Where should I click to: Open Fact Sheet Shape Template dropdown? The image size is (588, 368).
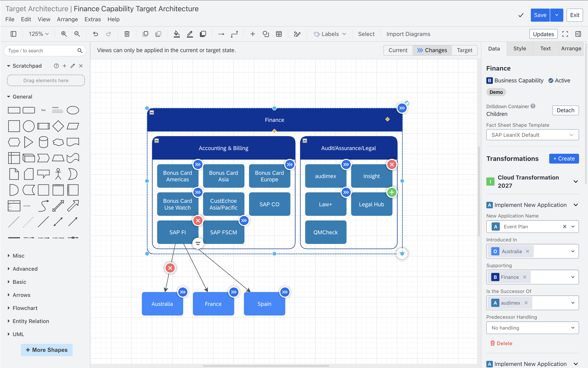[x=532, y=135]
